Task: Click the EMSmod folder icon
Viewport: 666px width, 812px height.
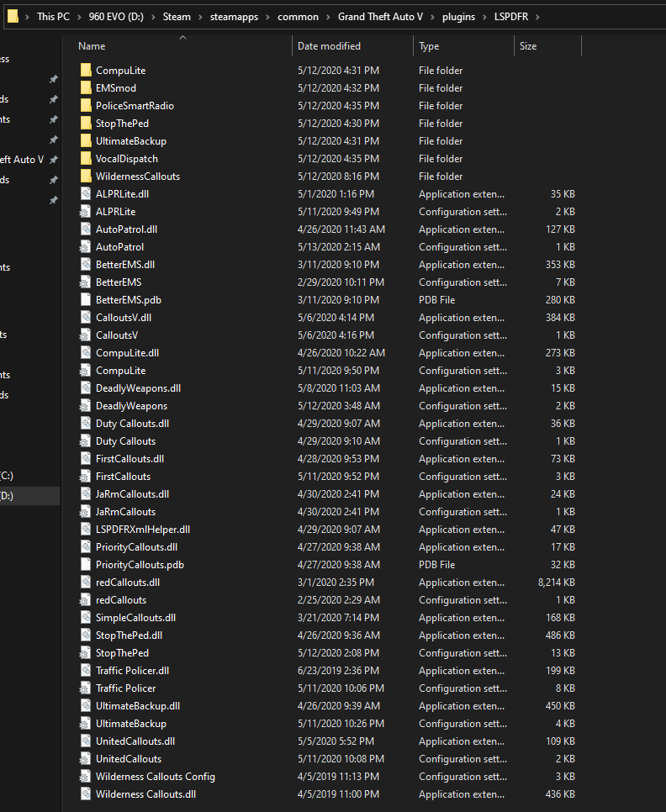Action: point(86,87)
